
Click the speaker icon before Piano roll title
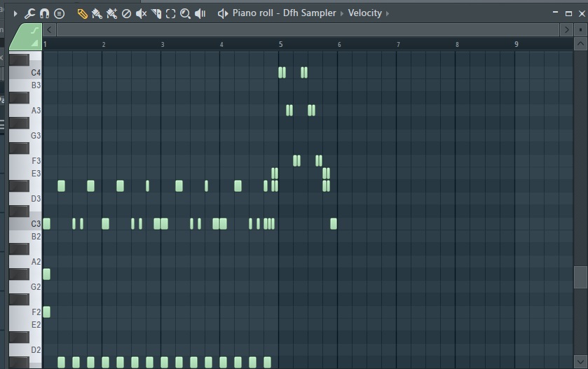pos(223,14)
